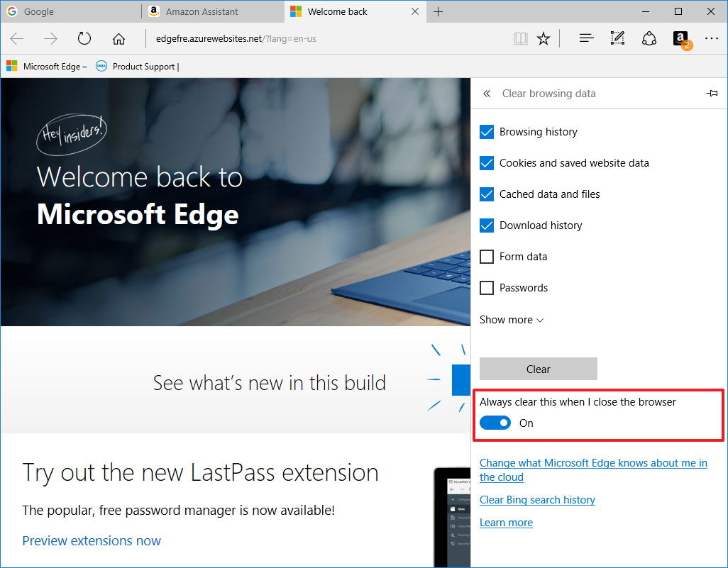Open the home page
Viewport: 728px width, 568px height.
coord(119,38)
